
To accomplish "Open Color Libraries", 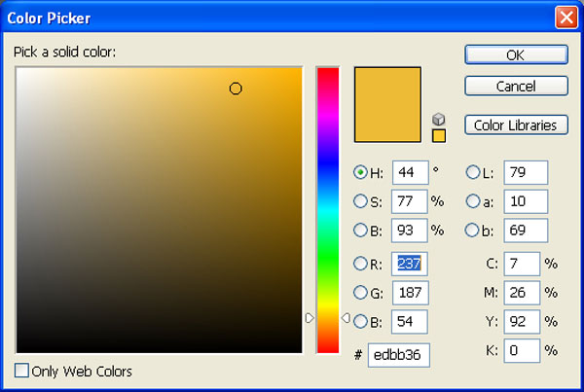I will click(516, 125).
